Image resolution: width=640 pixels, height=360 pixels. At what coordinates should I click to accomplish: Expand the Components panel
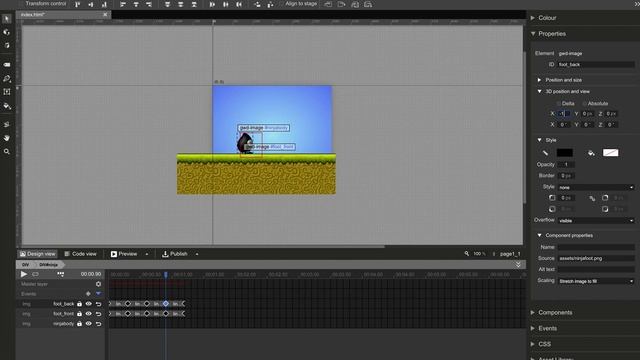pyautogui.click(x=532, y=313)
